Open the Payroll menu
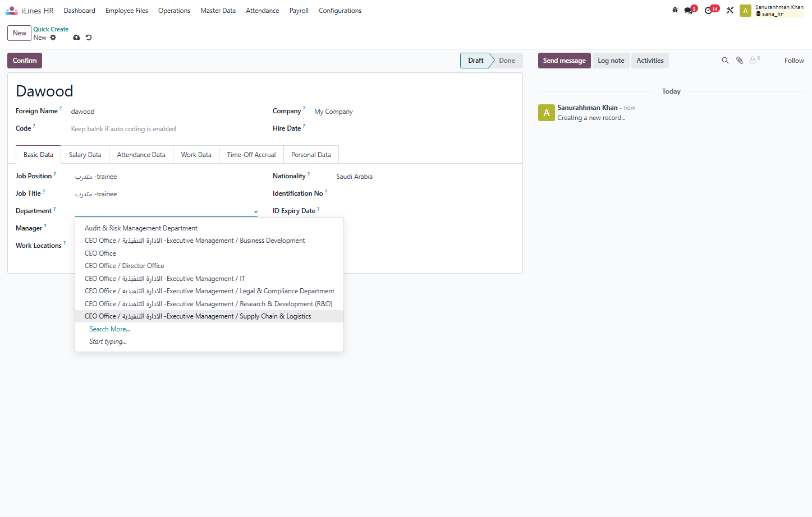This screenshot has width=812, height=517. tap(299, 11)
